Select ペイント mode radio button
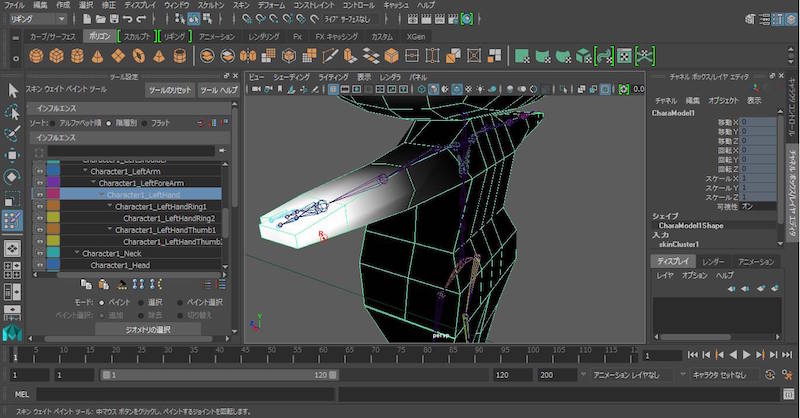800x418 pixels. 102,301
